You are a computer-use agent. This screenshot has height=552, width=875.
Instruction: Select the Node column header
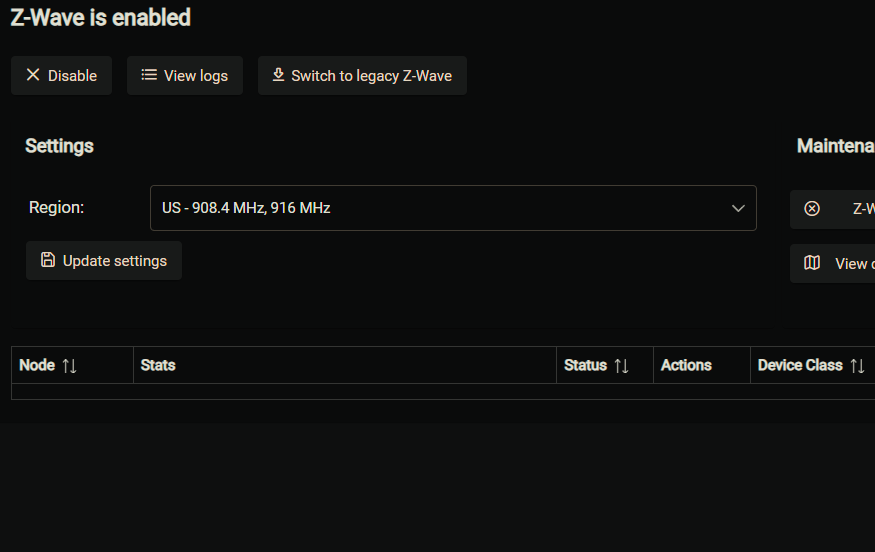point(38,365)
